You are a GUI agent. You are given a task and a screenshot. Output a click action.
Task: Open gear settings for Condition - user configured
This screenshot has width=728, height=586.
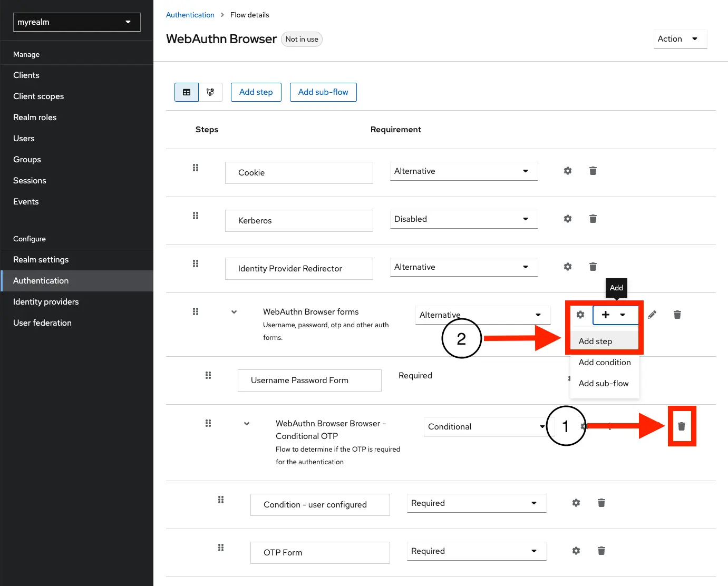click(576, 503)
